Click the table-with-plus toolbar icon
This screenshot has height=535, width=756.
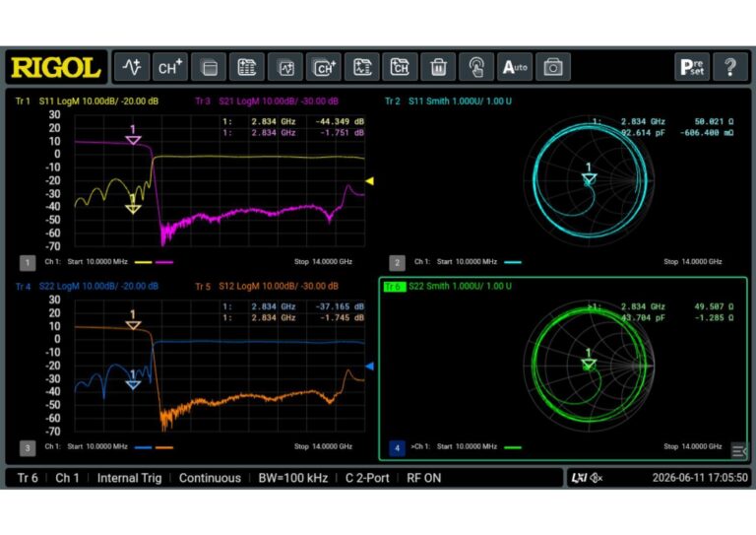coord(247,67)
